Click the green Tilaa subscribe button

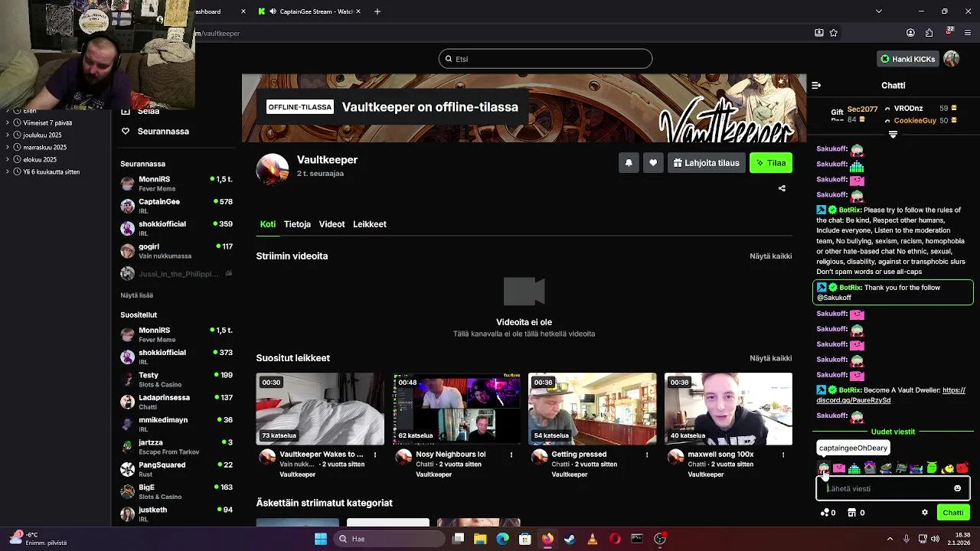click(x=770, y=163)
